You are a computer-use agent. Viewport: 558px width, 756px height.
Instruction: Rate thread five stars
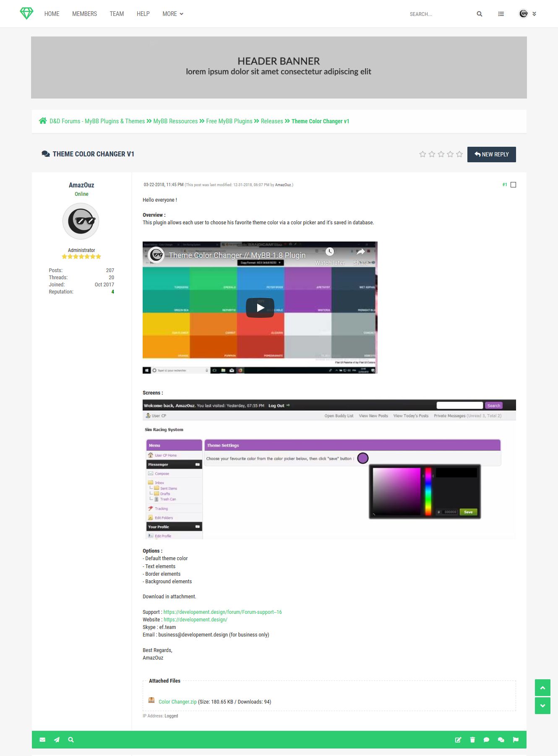459,154
